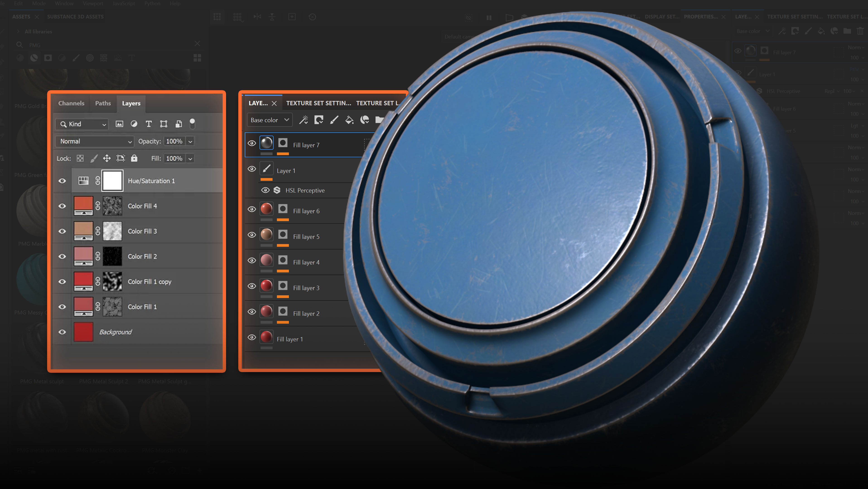Viewport: 868px width, 489px height.
Task: Click the mask icon of Fill layer 4
Action: pyautogui.click(x=283, y=260)
